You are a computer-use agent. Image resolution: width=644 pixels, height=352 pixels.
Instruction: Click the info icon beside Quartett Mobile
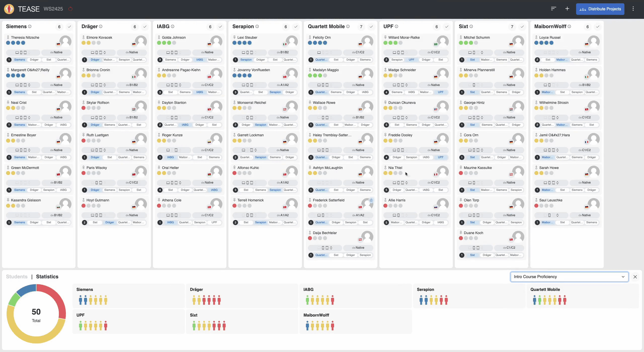348,26
